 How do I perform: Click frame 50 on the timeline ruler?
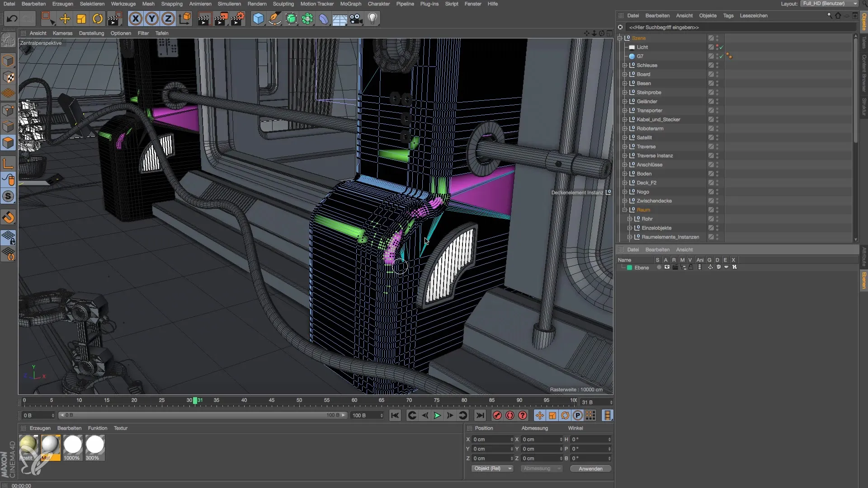[299, 400]
